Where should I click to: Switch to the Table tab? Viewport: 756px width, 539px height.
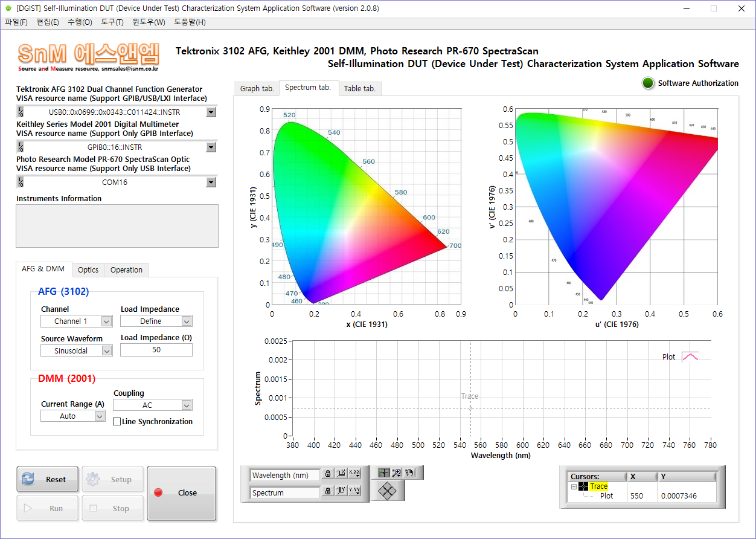[x=360, y=89]
